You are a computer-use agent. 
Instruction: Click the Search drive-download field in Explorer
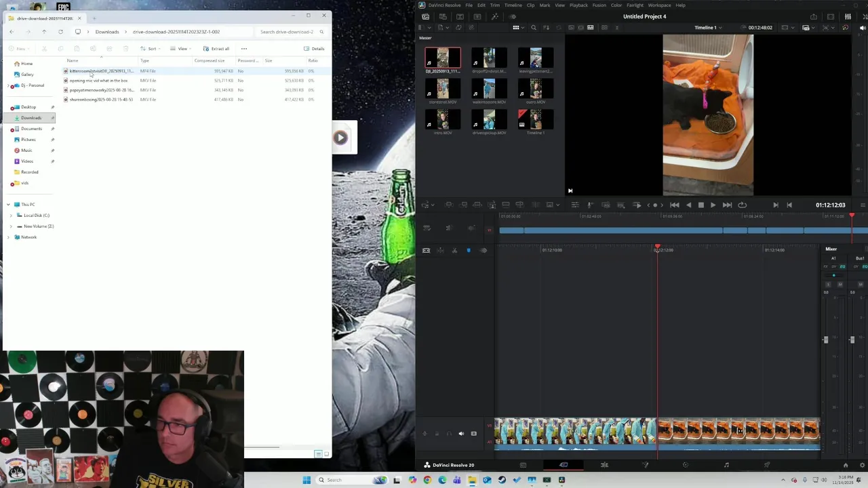pos(292,32)
